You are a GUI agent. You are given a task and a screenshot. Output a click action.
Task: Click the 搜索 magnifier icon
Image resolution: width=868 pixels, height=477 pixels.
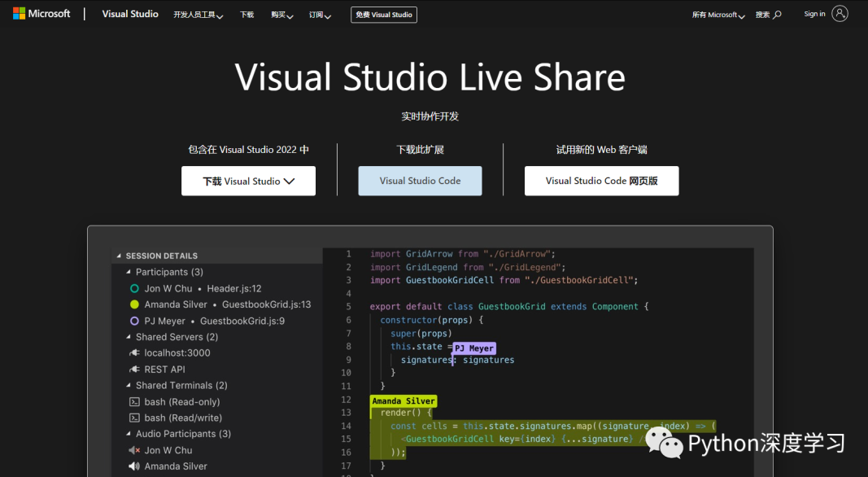click(777, 15)
